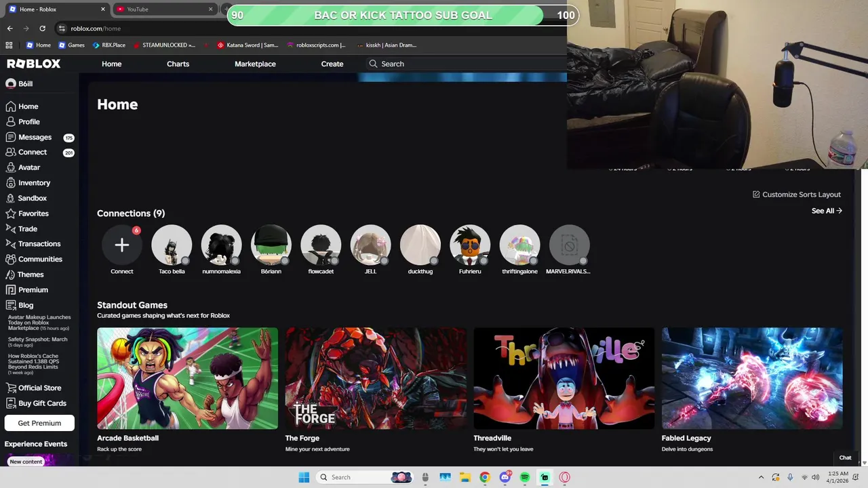Click the microphone icon in the system tray
Screen dimensions: 868x488
(x=790, y=477)
